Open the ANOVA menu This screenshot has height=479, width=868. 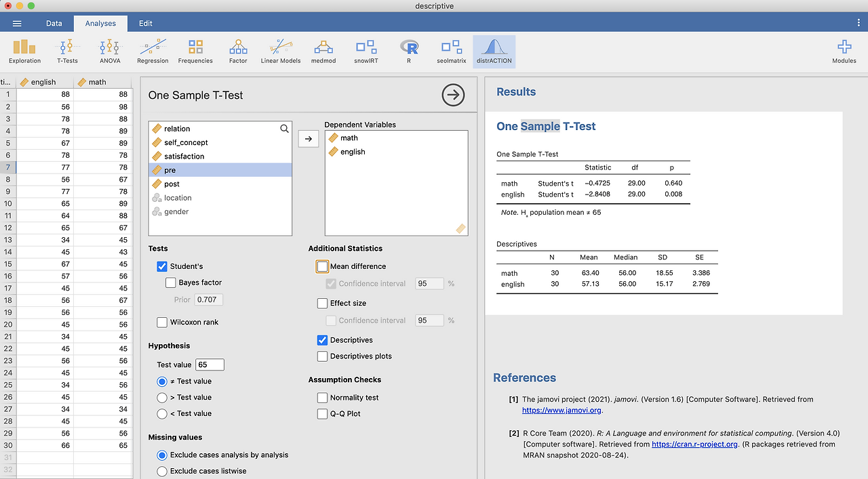pyautogui.click(x=110, y=51)
